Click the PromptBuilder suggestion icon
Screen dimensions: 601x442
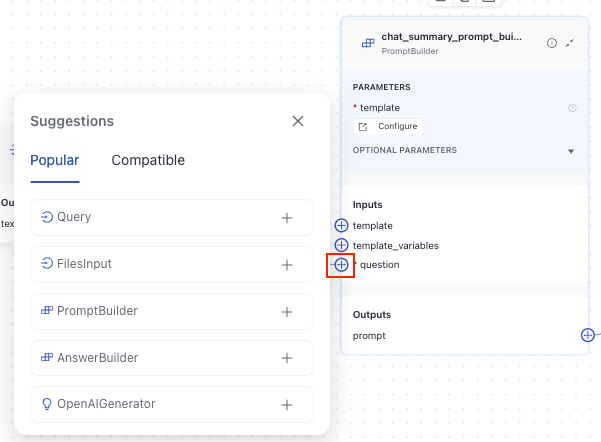click(47, 311)
